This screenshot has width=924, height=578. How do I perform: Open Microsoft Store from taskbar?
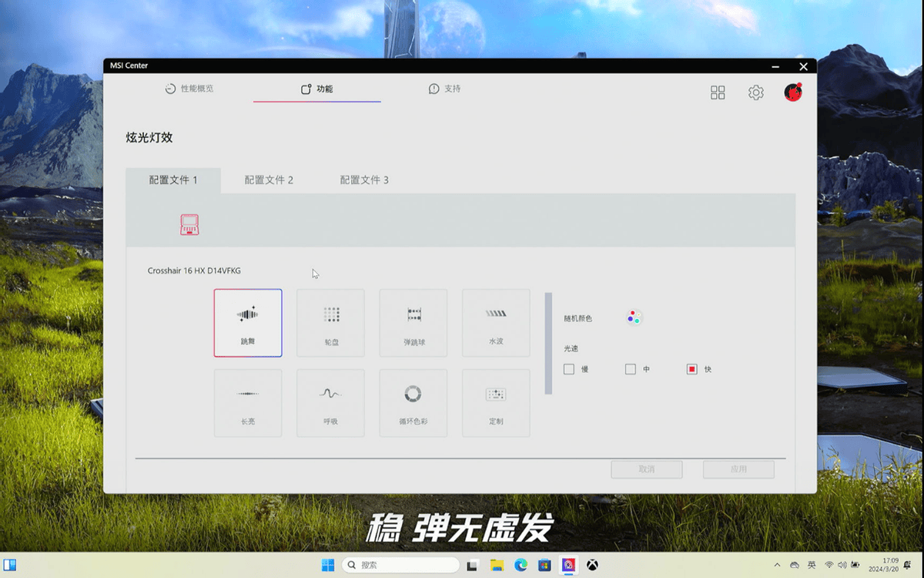click(x=544, y=565)
